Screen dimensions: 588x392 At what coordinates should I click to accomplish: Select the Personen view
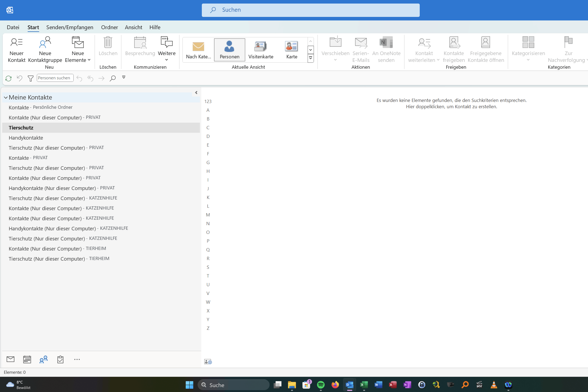coord(229,50)
